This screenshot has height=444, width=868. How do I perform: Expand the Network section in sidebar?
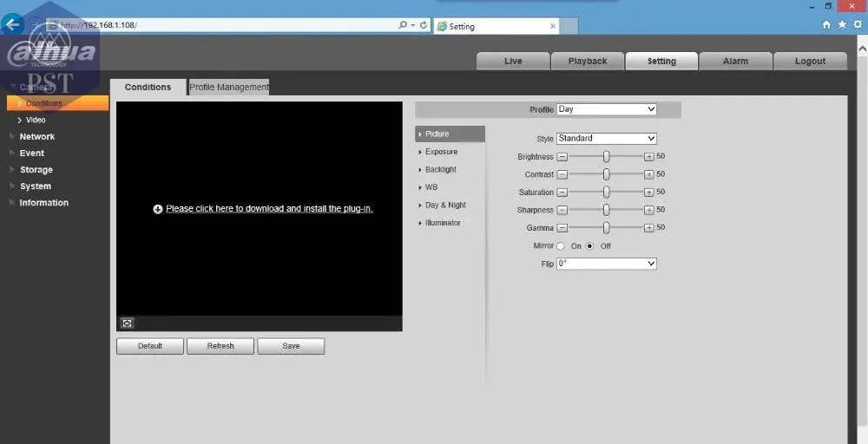pos(37,137)
